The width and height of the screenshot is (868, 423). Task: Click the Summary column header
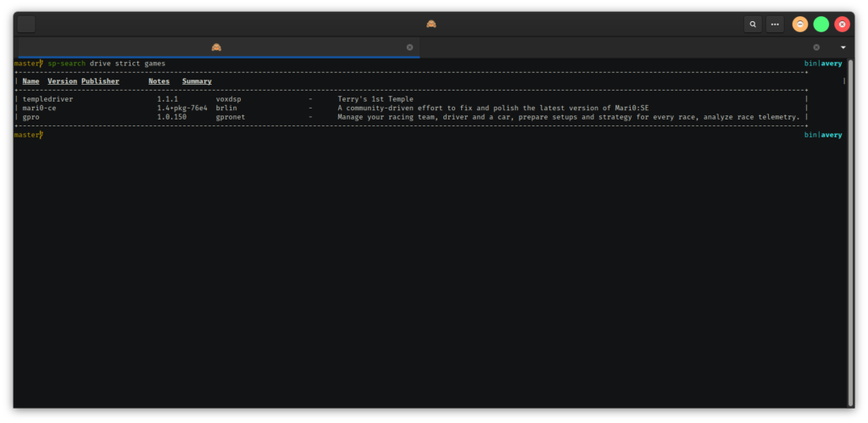point(197,81)
